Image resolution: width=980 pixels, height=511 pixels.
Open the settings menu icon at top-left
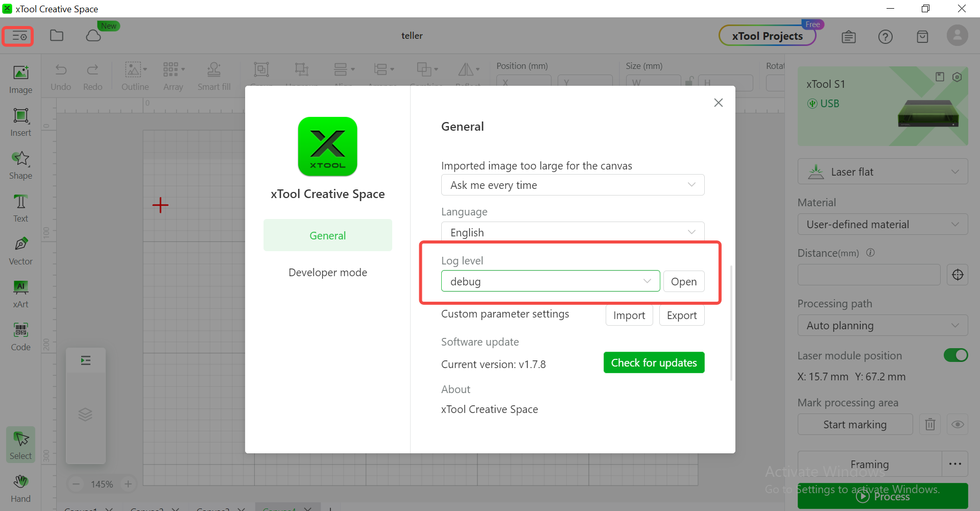tap(19, 36)
